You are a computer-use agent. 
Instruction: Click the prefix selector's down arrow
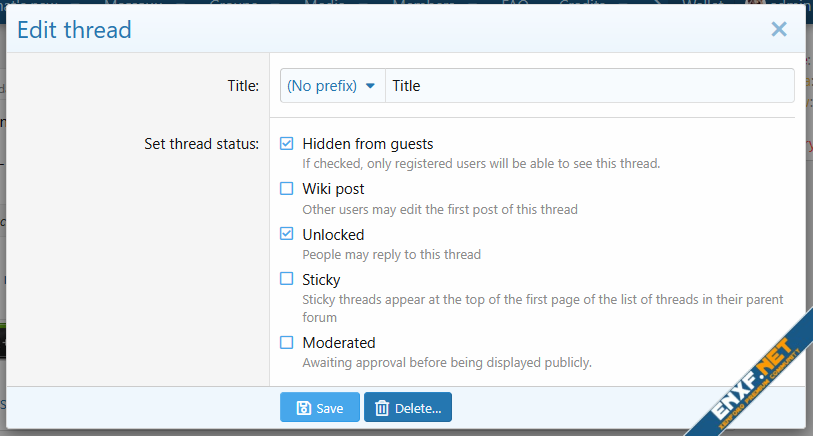point(370,86)
